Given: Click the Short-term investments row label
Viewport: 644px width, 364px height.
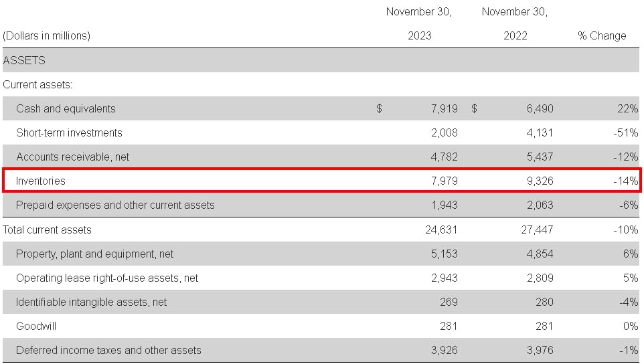Looking at the screenshot, I should click(69, 133).
